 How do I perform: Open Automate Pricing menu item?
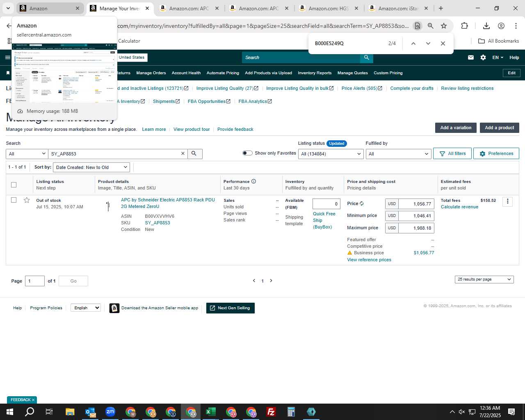coord(223,73)
